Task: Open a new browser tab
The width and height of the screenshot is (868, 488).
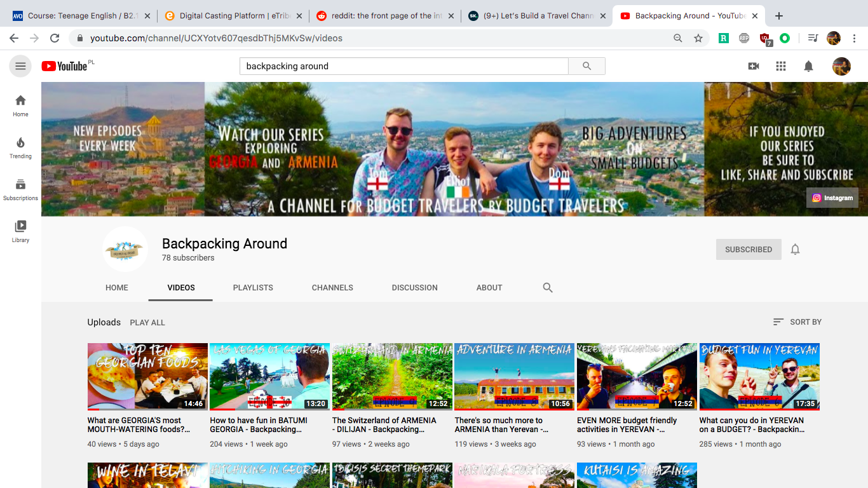Action: pyautogui.click(x=779, y=16)
